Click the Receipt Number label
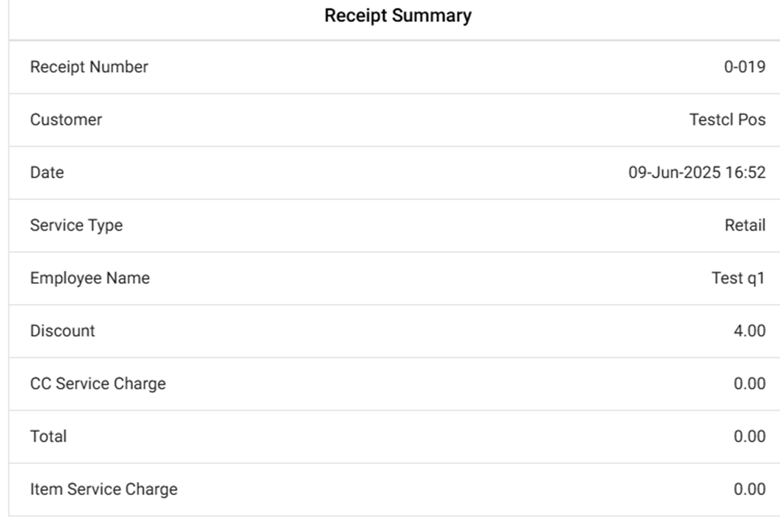780x532 pixels. coord(89,67)
